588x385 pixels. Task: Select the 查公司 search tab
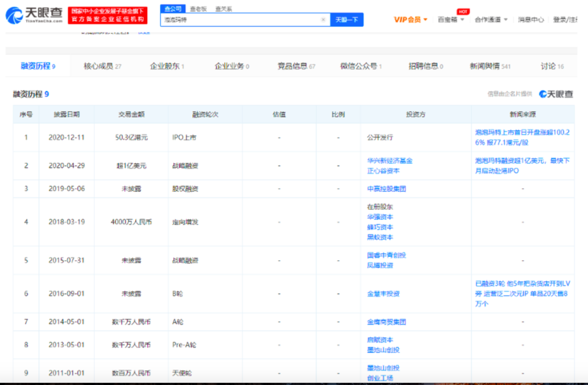click(x=173, y=9)
